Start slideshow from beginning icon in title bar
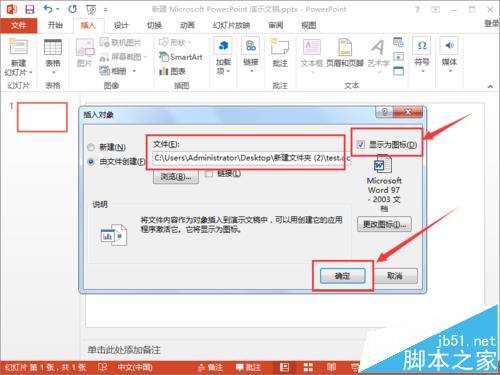Viewport: 500px width, 375px height. point(91,9)
